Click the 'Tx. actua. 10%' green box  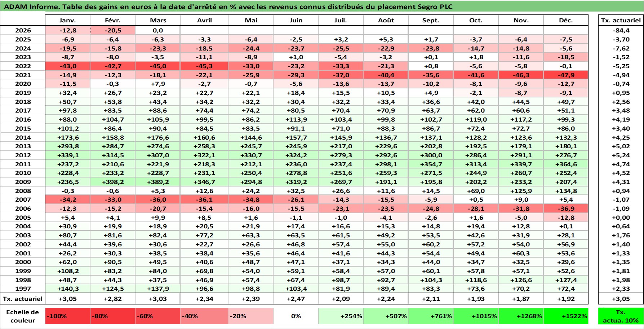(621, 316)
